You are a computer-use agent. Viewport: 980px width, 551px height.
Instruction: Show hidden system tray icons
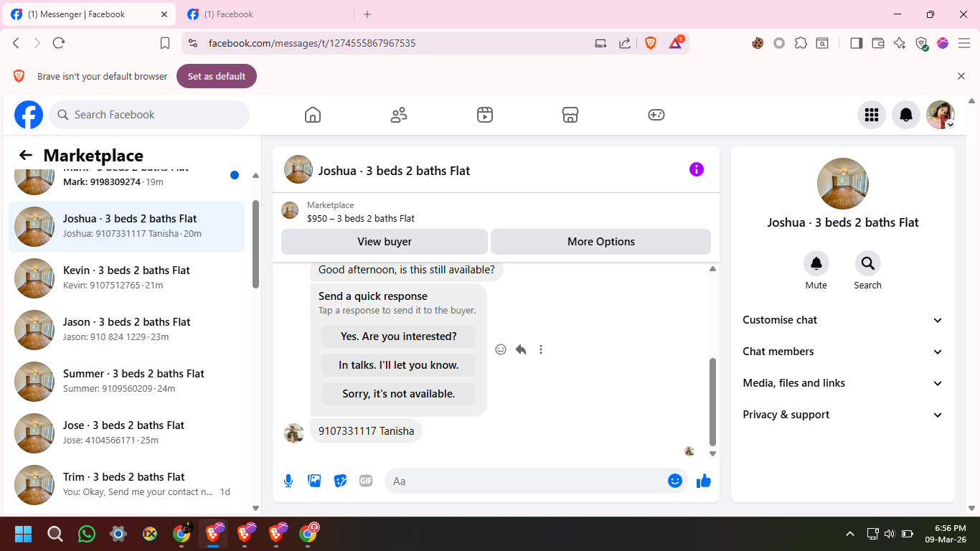[x=850, y=534]
